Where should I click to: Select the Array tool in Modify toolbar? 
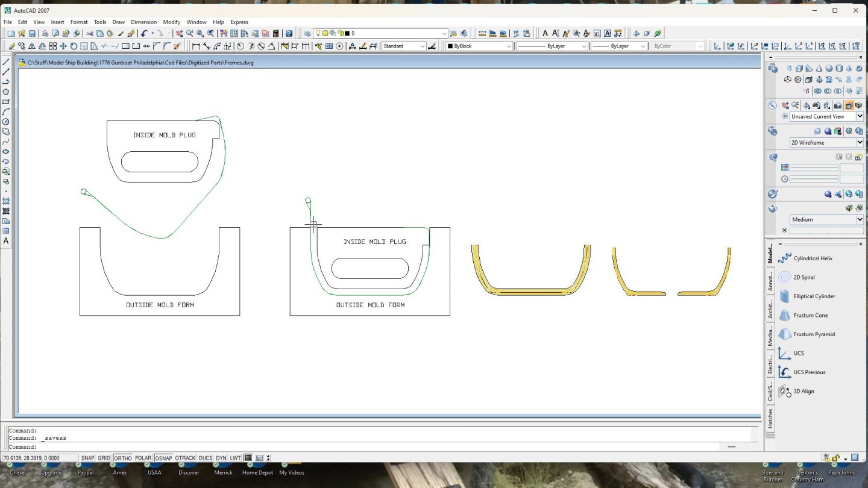click(53, 46)
